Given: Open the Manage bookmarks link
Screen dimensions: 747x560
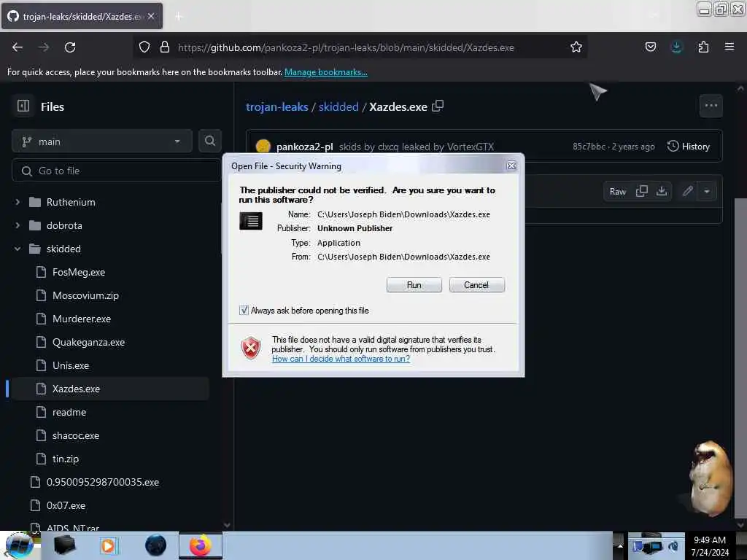Looking at the screenshot, I should tap(326, 72).
